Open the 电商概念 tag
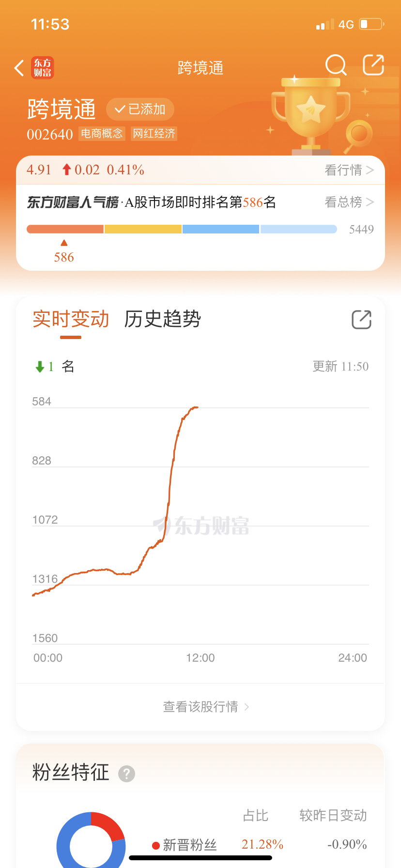 pos(102,134)
